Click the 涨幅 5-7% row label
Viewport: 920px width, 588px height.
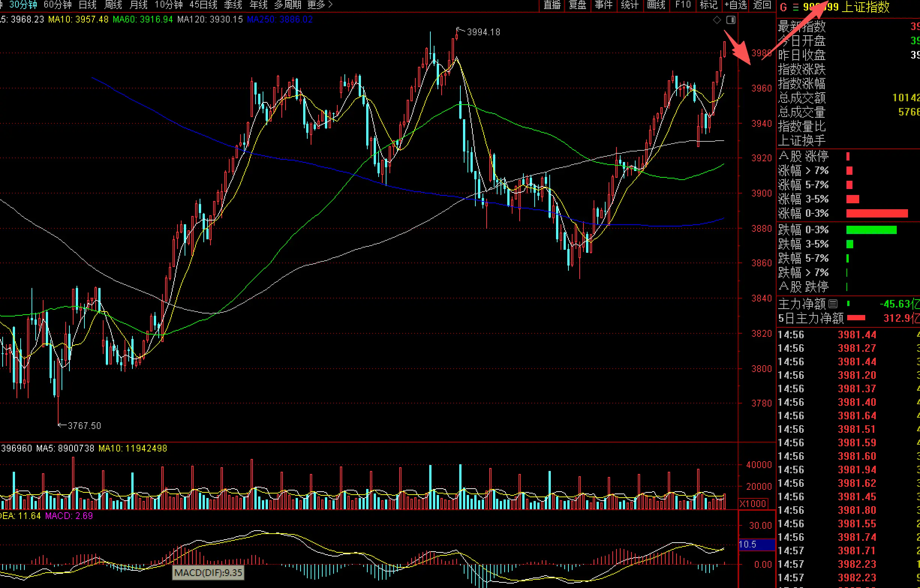(x=803, y=185)
